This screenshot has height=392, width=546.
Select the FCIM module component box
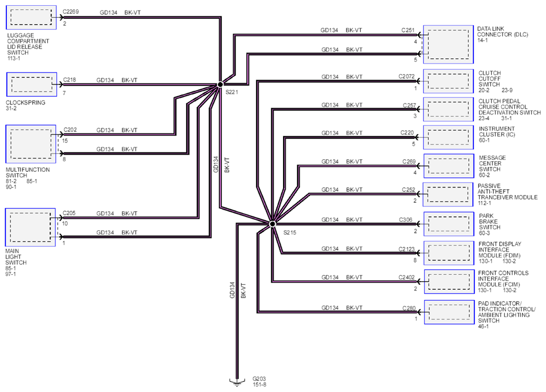coord(449,282)
